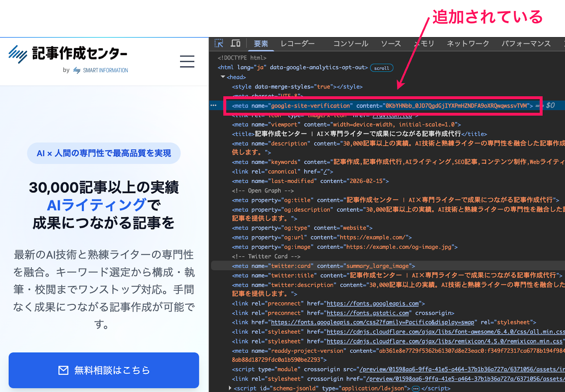Click the 無料相談はこちら button
Image resolution: width=565 pixels, height=392 pixels.
[103, 370]
